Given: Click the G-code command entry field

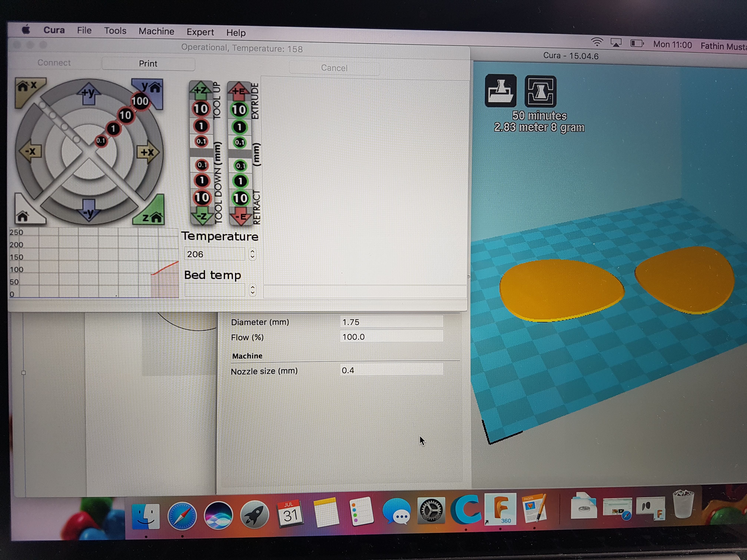Looking at the screenshot, I should (365, 292).
